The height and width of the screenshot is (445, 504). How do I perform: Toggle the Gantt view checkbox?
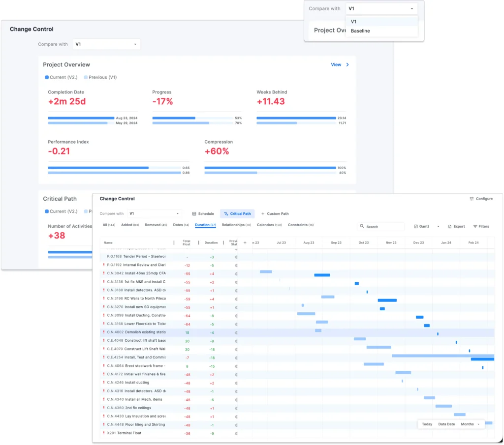tap(416, 227)
